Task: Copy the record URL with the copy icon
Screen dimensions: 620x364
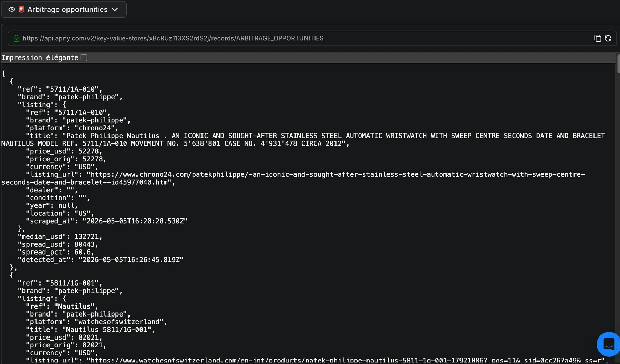Action: coord(598,38)
